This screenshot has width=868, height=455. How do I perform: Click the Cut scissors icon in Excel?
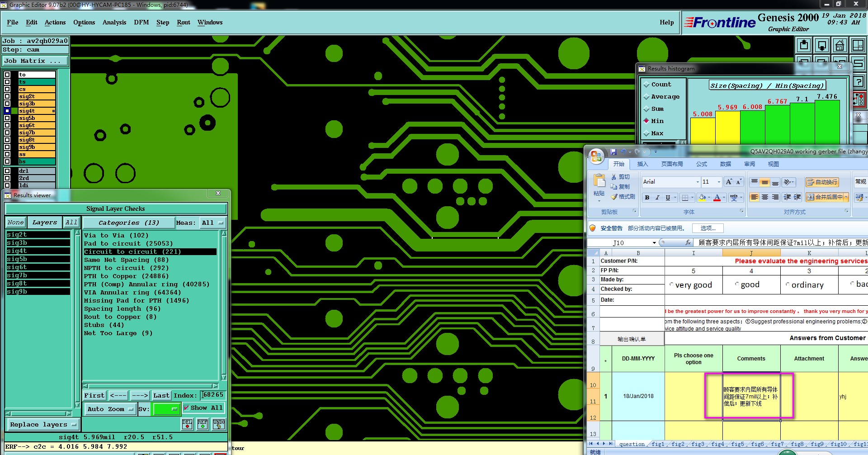pyautogui.click(x=614, y=177)
